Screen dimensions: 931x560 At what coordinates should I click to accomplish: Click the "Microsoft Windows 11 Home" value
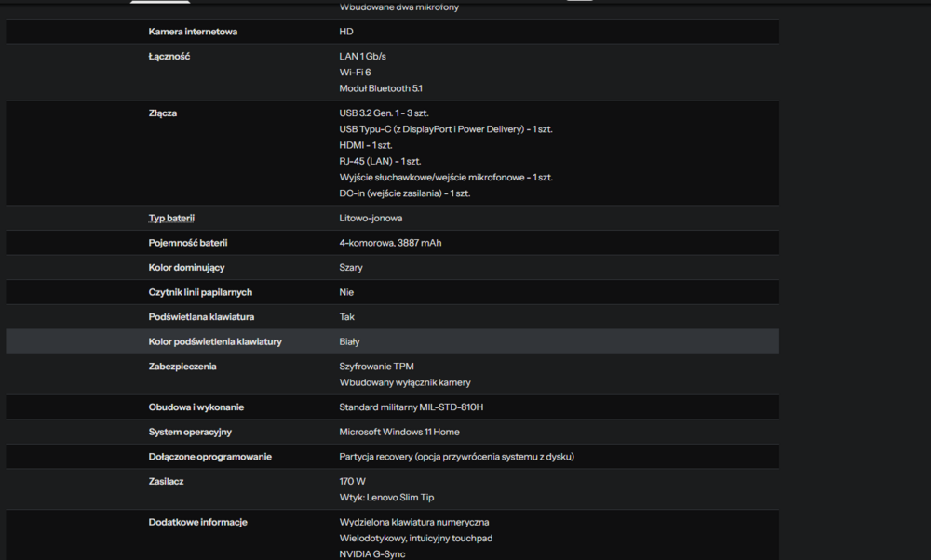click(x=398, y=432)
